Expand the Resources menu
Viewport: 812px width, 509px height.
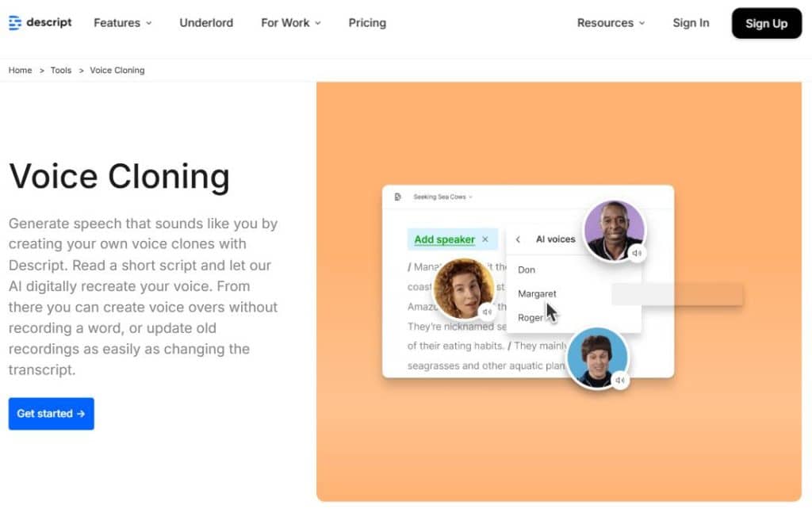point(611,23)
